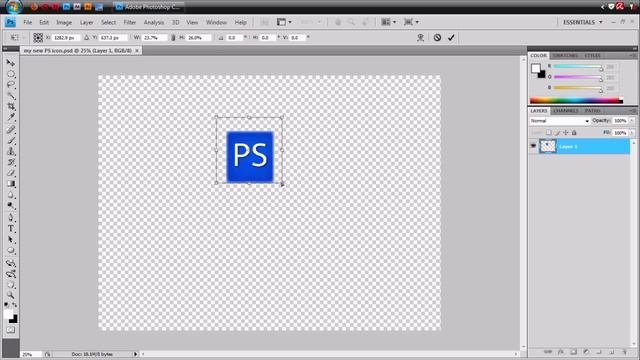Open the Fill slider arrow
The image size is (640, 360).
(632, 133)
